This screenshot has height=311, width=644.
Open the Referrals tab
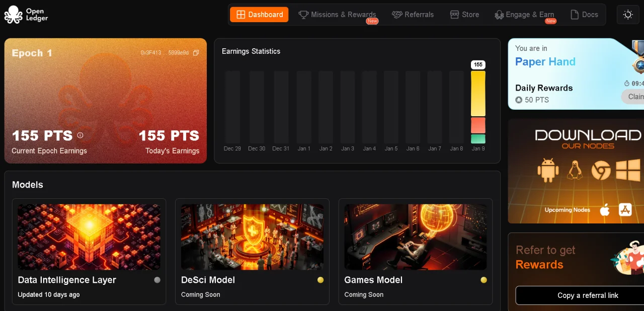(413, 15)
